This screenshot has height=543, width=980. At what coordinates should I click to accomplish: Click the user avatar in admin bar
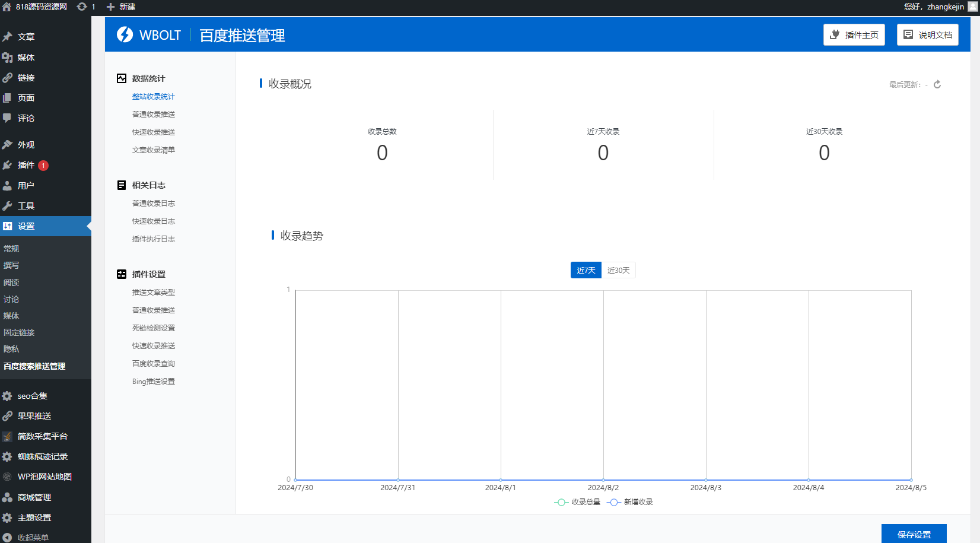[x=973, y=7]
